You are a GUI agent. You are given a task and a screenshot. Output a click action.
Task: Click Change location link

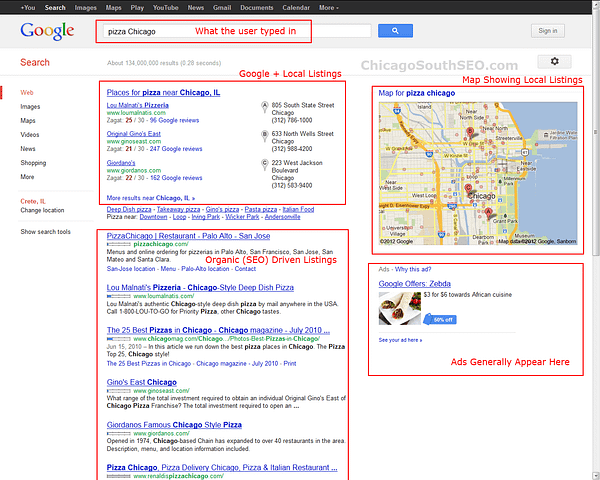coord(42,210)
